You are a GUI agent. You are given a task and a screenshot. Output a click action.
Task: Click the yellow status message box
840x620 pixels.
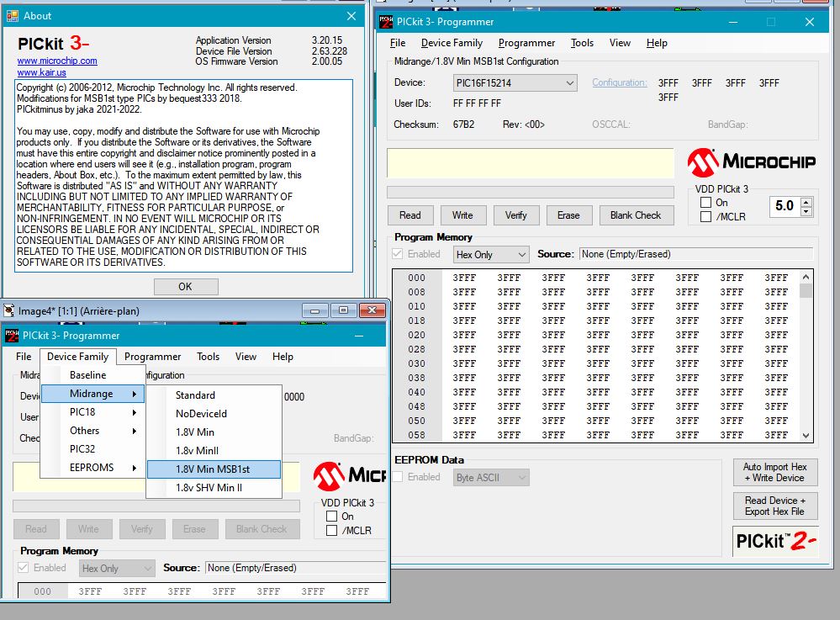[x=531, y=163]
